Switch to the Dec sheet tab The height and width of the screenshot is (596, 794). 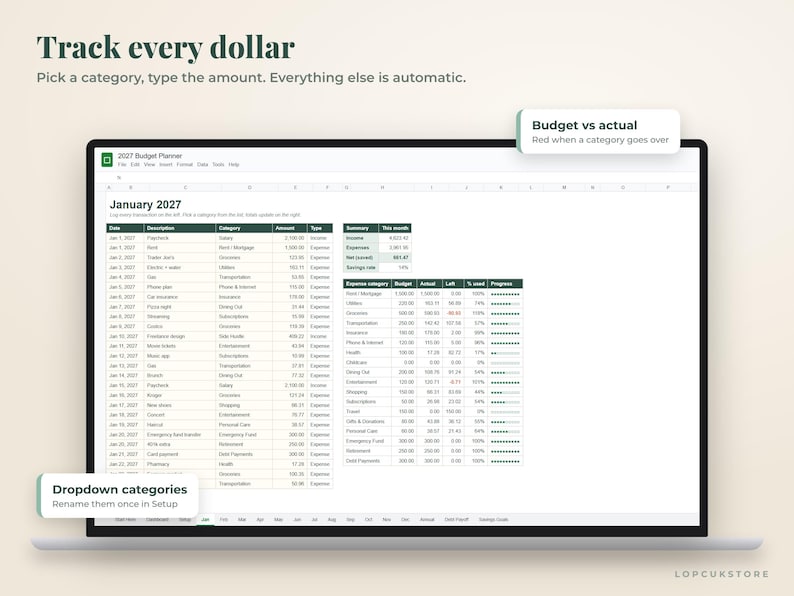point(405,520)
